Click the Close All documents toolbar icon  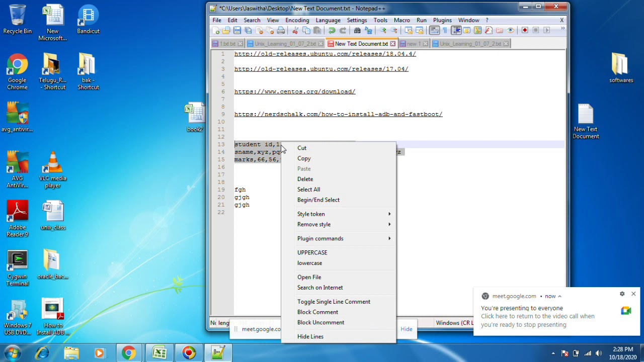click(x=270, y=30)
